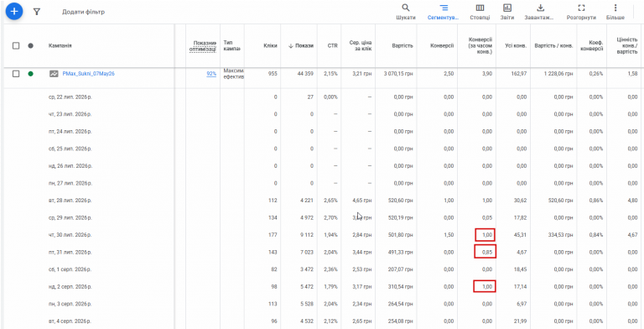Open the Більше three-dot menu

615,12
